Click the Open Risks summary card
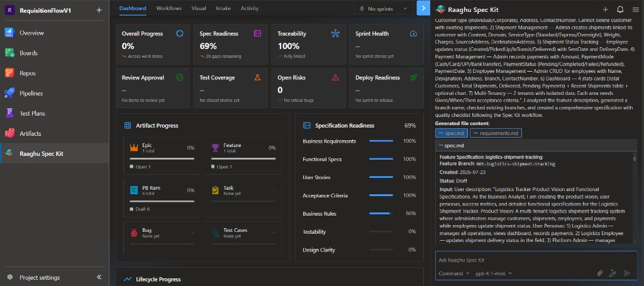This screenshot has height=286, width=644. click(x=308, y=88)
